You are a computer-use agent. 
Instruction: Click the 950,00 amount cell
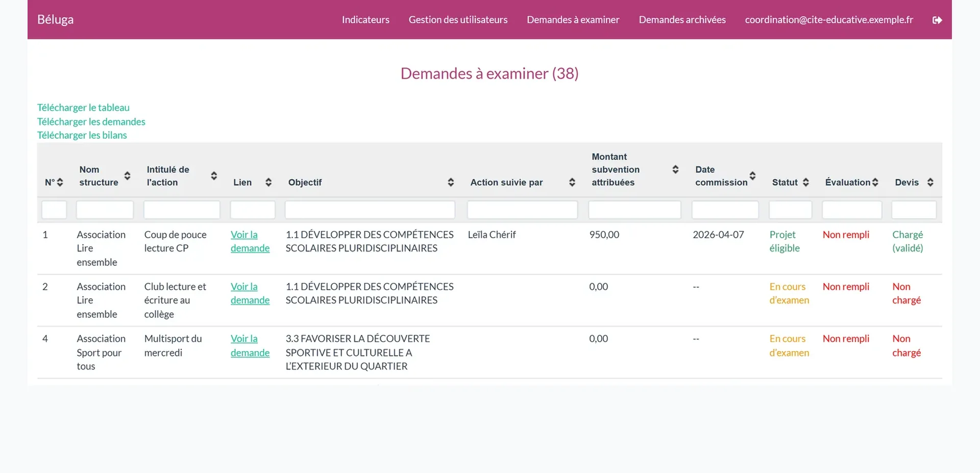tap(604, 235)
